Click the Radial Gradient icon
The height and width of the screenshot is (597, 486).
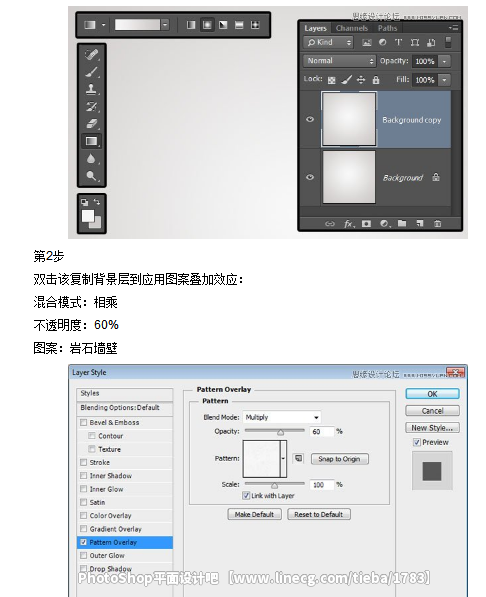(207, 25)
